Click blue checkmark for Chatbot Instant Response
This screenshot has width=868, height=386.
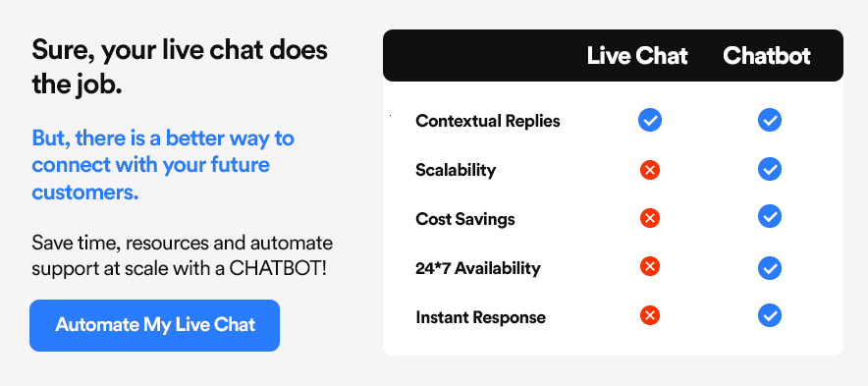click(x=770, y=315)
